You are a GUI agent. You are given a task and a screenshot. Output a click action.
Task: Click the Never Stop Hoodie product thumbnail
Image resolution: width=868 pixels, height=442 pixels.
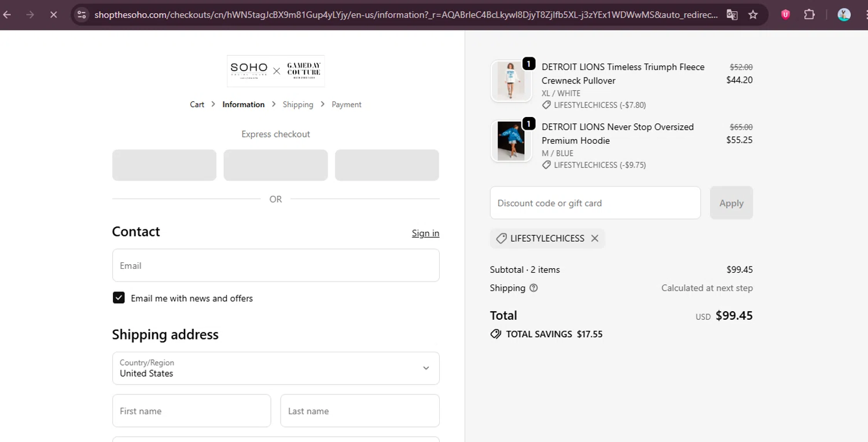(511, 141)
